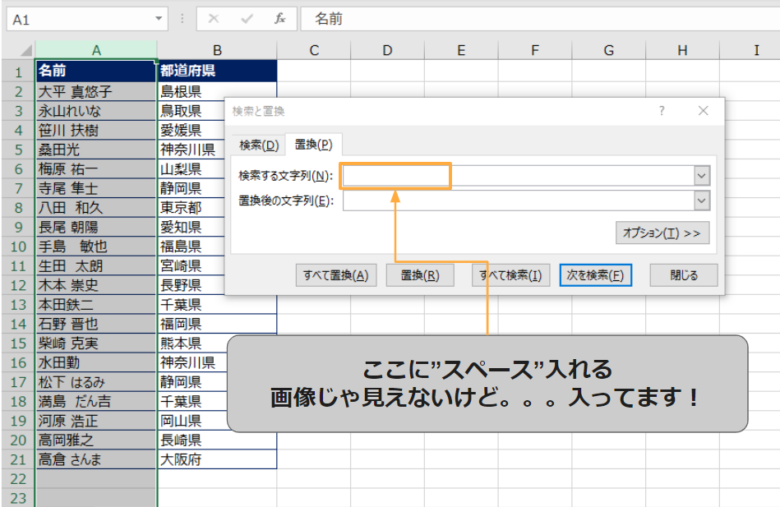Click cell 松下 はるみ
Screen dimensions: 780x507
(96, 382)
